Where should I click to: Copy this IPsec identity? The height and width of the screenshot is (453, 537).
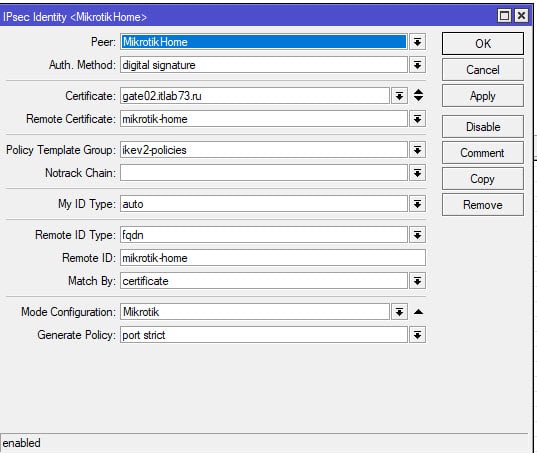[x=483, y=179]
